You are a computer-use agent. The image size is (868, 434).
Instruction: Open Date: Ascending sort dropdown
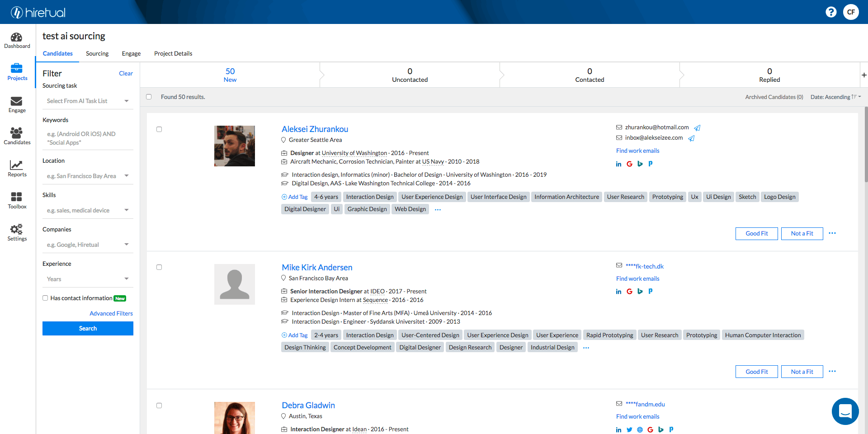[x=835, y=97]
